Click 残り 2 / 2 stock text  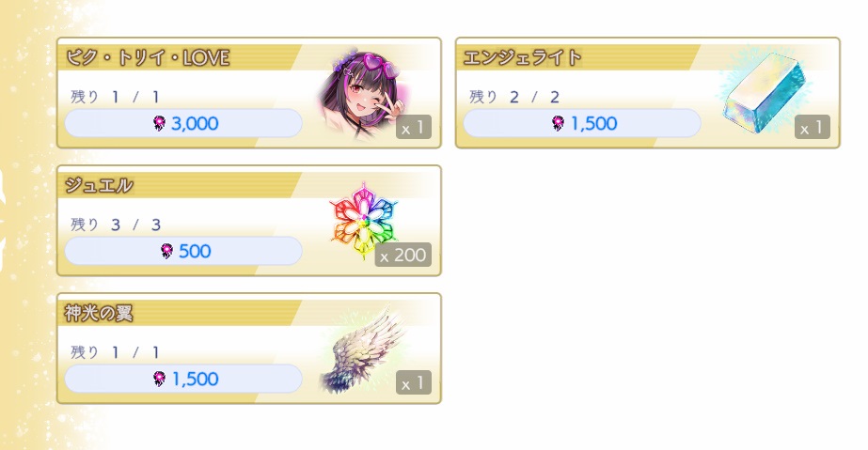click(514, 97)
